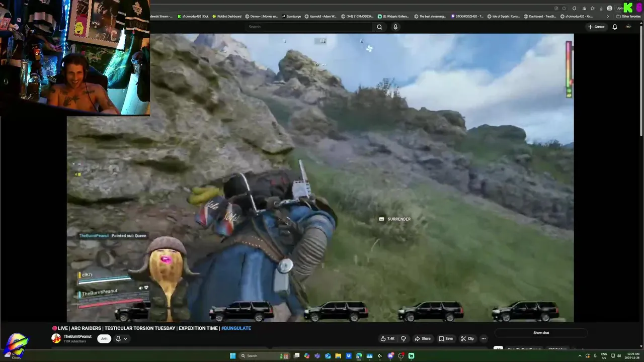Open TheBurntPeanut channel avatar
This screenshot has width=644, height=362.
coord(56,338)
